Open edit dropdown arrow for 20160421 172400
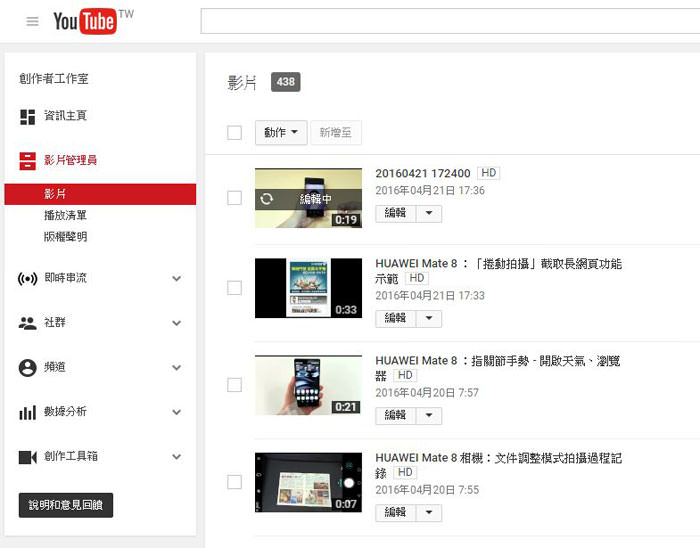 pyautogui.click(x=428, y=213)
